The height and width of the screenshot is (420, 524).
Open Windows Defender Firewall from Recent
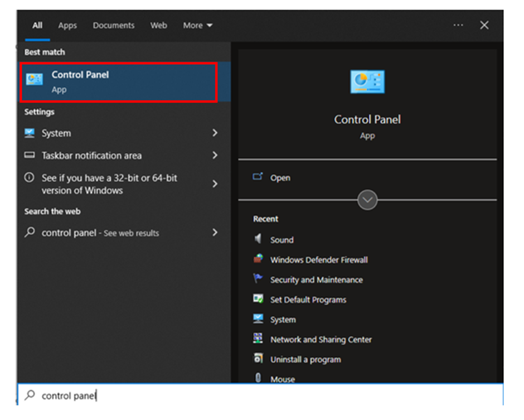coord(319,260)
